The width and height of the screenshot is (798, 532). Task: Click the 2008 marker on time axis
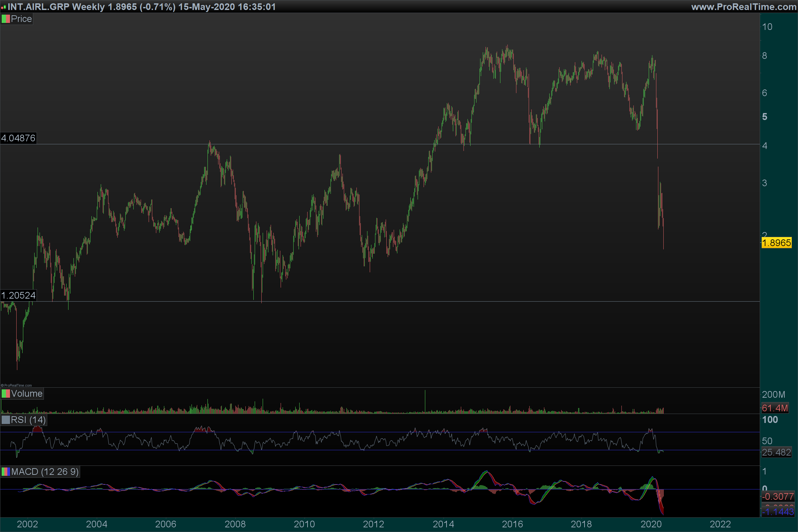[x=235, y=524]
